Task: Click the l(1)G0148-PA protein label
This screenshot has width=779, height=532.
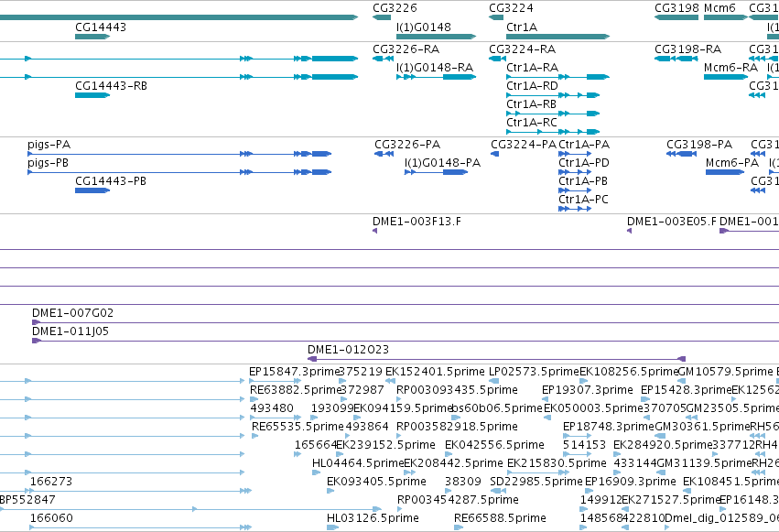Action: point(442,163)
